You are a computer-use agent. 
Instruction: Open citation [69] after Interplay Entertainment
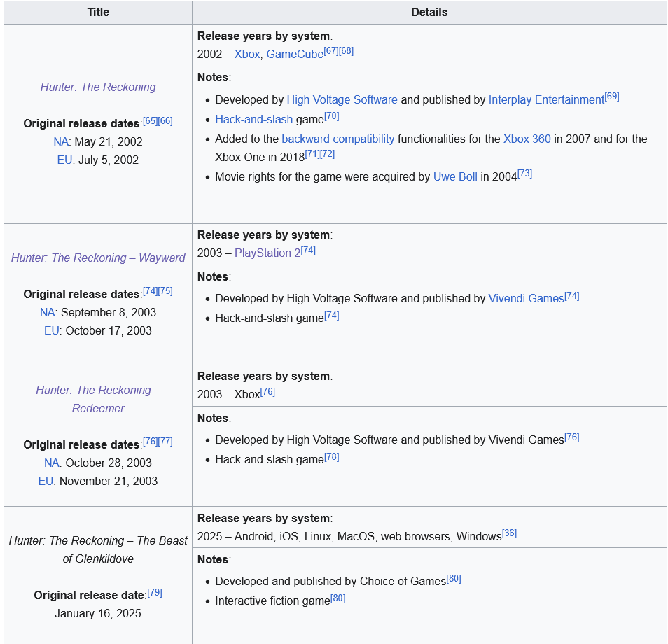[x=612, y=97]
